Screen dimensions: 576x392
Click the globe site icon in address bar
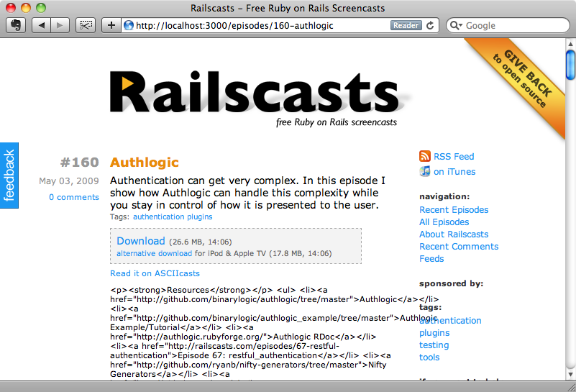(x=129, y=25)
